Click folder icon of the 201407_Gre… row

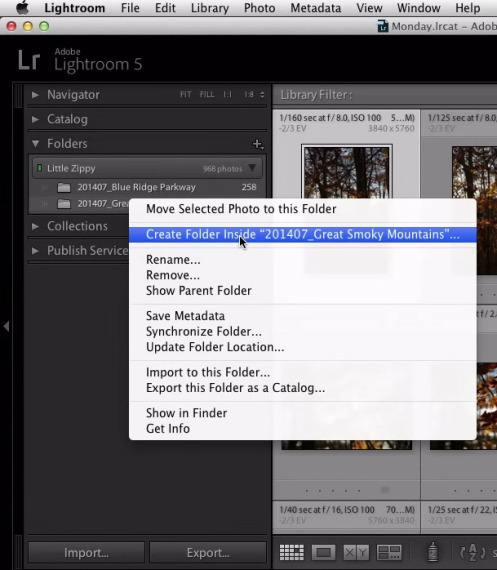pyautogui.click(x=64, y=204)
